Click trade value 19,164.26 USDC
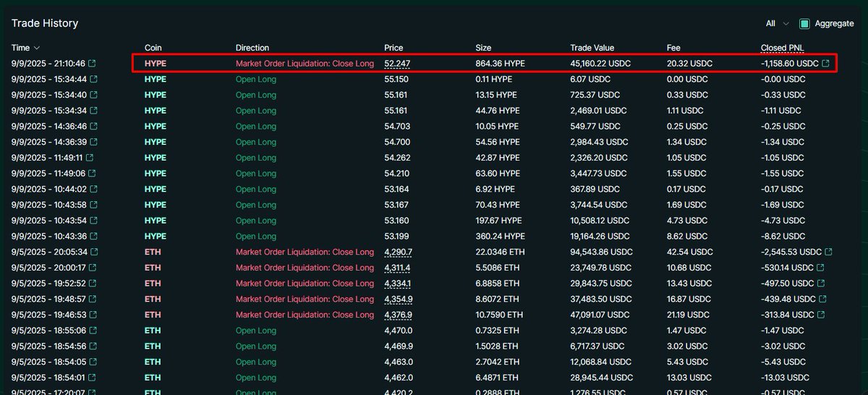This screenshot has height=395, width=868. pyautogui.click(x=600, y=237)
